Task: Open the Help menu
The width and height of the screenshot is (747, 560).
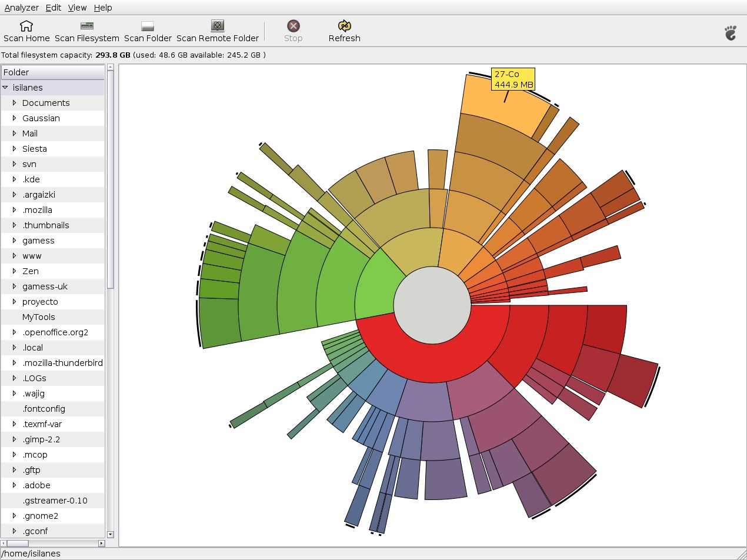Action: click(103, 8)
